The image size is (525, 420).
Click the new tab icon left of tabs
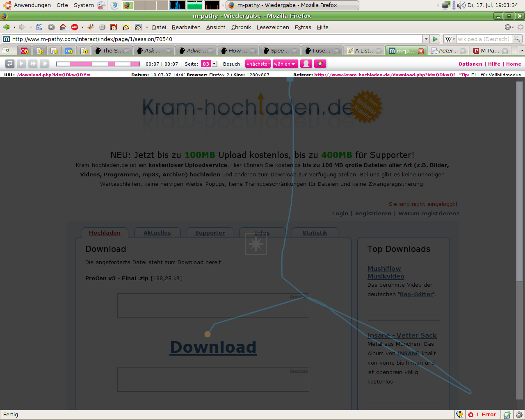pos(6,50)
